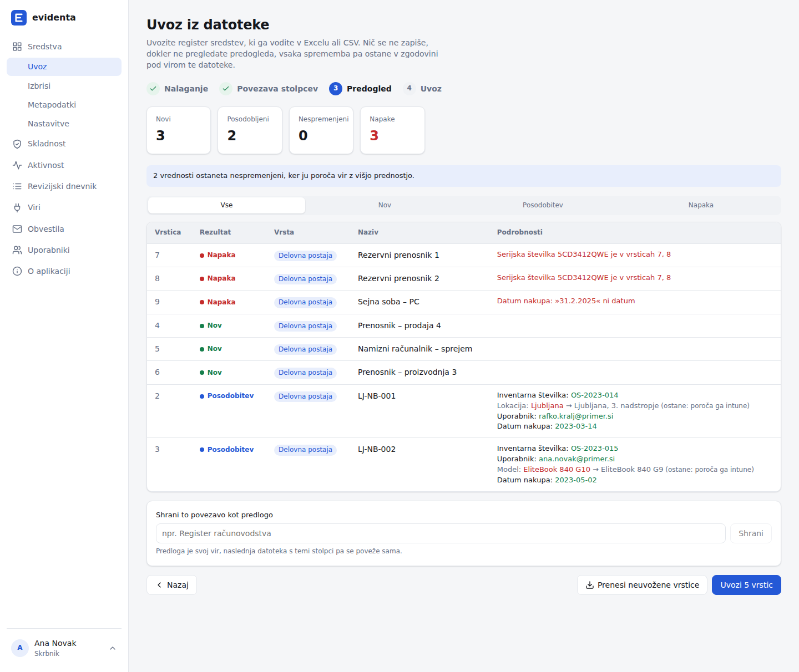Click the Skladnost shield icon

click(17, 144)
